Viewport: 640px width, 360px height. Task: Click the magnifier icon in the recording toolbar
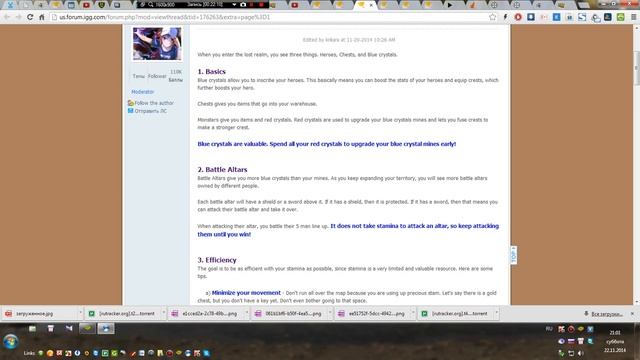(x=151, y=4)
